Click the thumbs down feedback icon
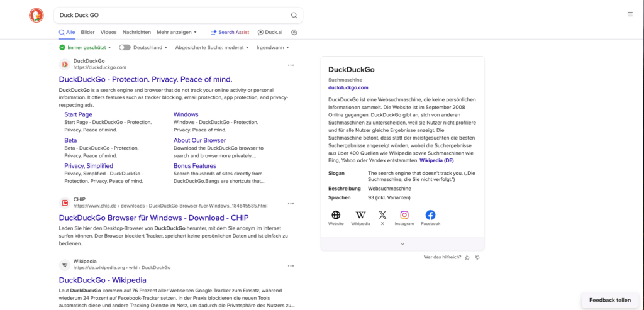This screenshot has height=310, width=644. click(477, 257)
